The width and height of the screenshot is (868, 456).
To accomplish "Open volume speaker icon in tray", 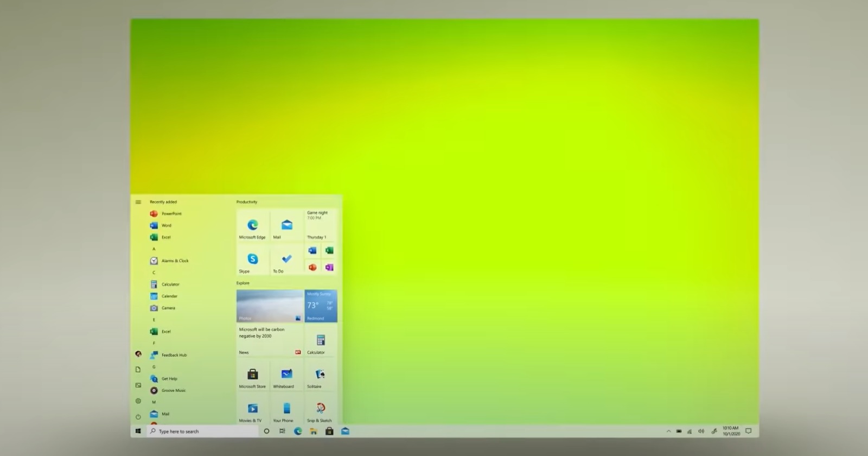I will (x=701, y=432).
